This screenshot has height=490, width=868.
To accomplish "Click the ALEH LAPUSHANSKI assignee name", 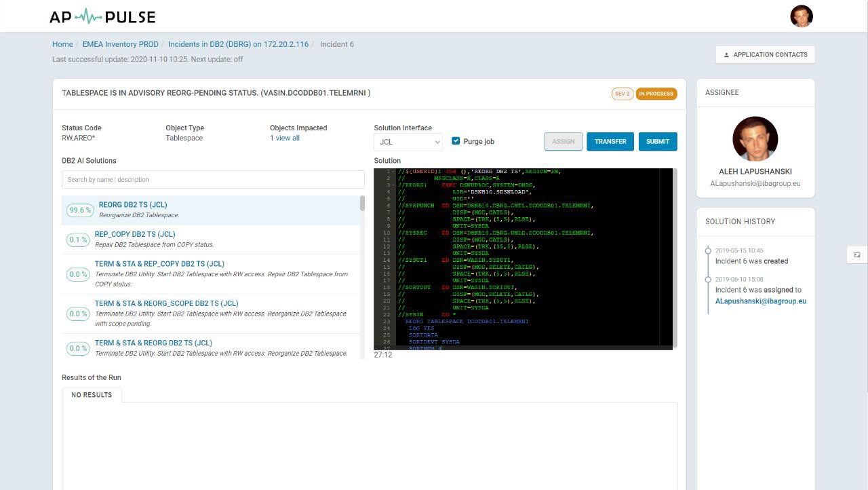I will tap(755, 172).
